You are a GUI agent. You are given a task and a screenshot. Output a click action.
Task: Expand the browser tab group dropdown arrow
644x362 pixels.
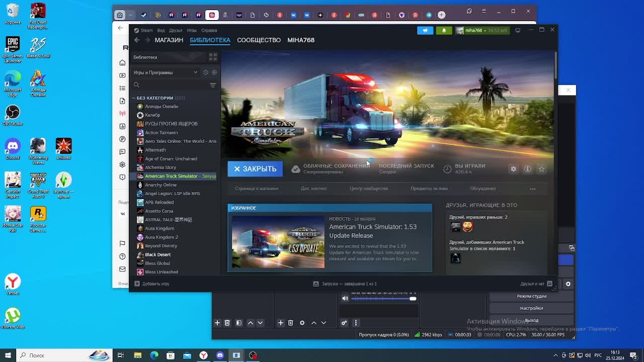point(130,15)
